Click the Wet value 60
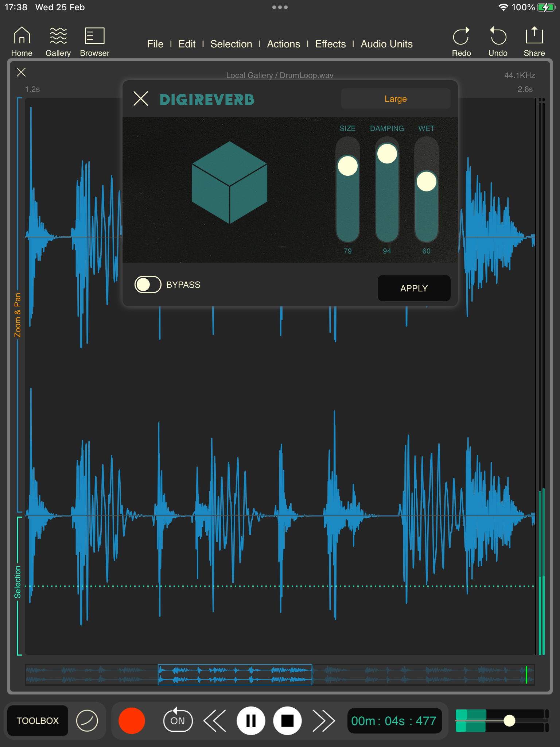 [427, 251]
